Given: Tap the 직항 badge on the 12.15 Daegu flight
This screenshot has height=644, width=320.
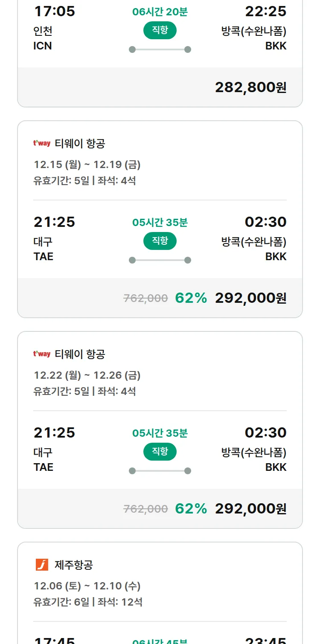Looking at the screenshot, I should click(160, 241).
